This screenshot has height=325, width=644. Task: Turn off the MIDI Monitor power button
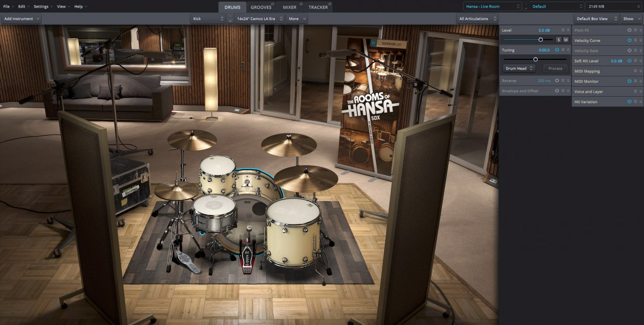tap(629, 81)
